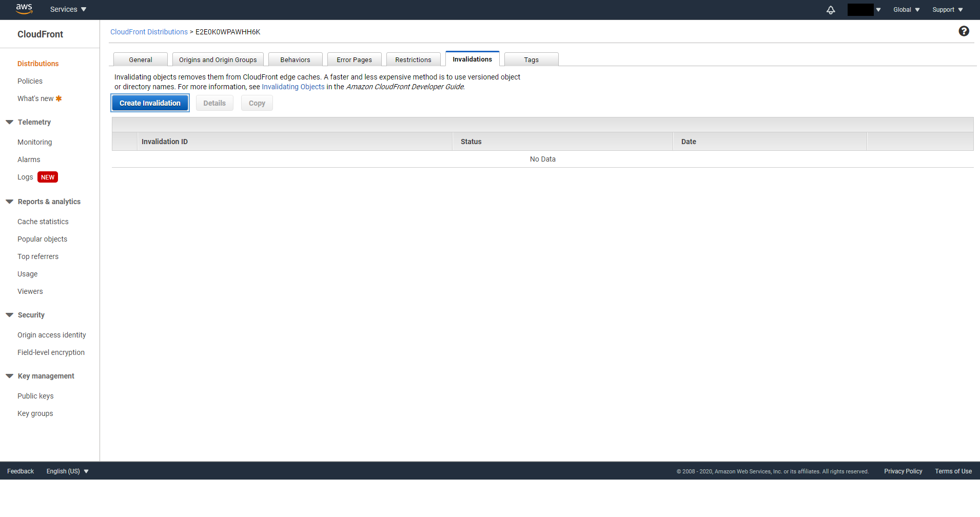Open Alarms in the sidebar

[29, 160]
